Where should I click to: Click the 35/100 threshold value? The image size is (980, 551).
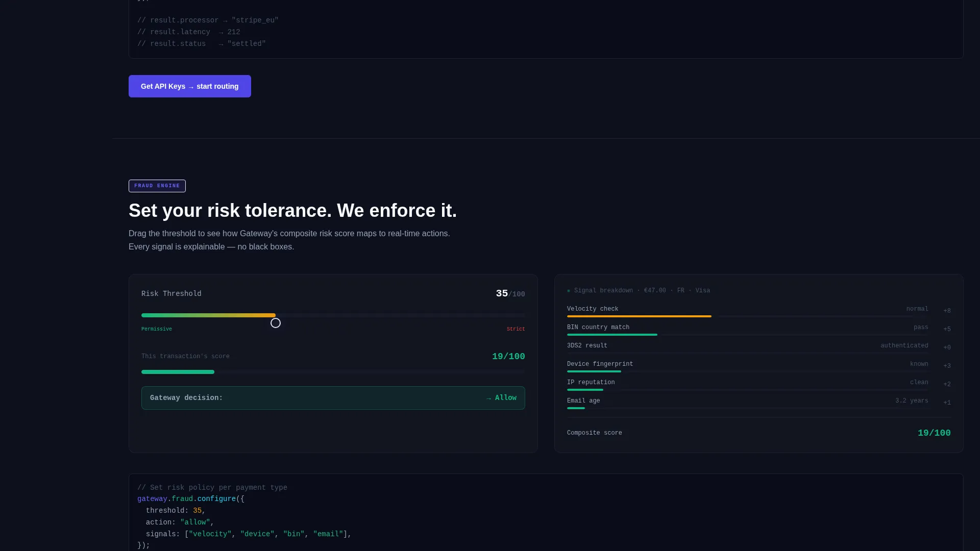(510, 294)
